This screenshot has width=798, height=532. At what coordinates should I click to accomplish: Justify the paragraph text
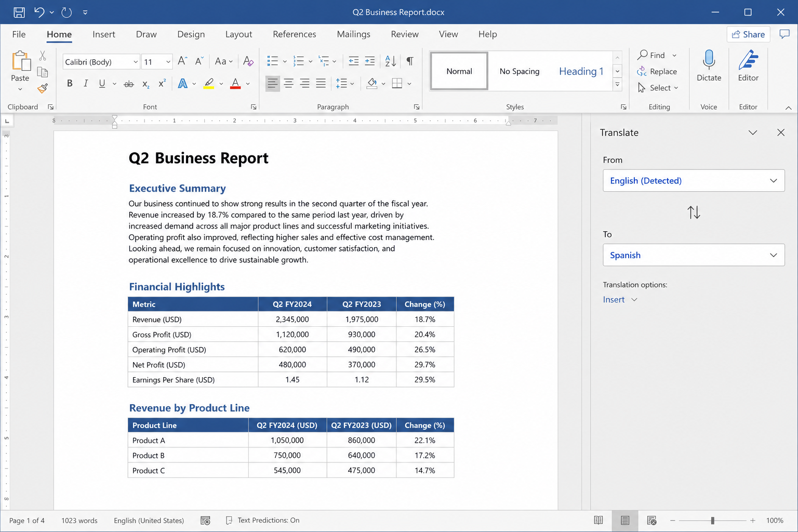[321, 83]
